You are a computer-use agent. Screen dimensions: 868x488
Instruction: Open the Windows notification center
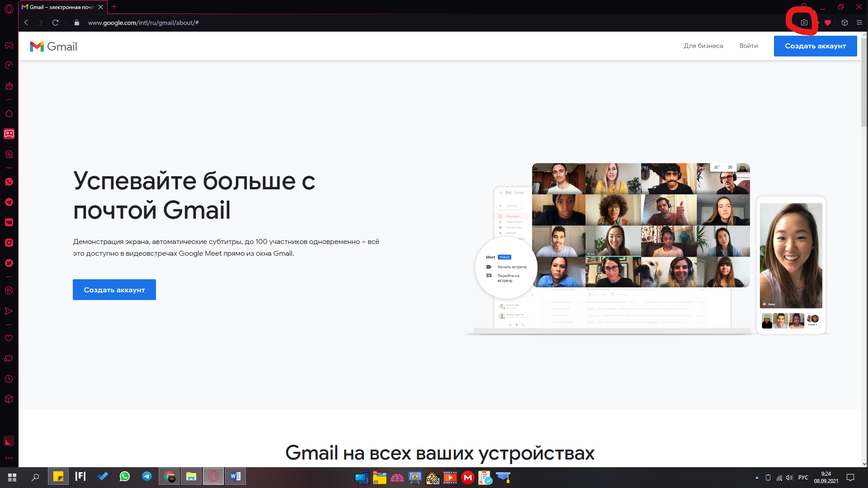pyautogui.click(x=850, y=478)
